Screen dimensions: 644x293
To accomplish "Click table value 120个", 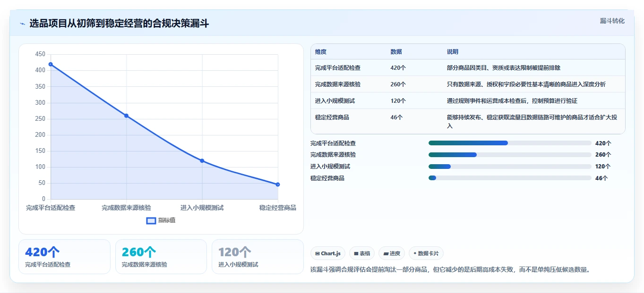I will [x=398, y=101].
